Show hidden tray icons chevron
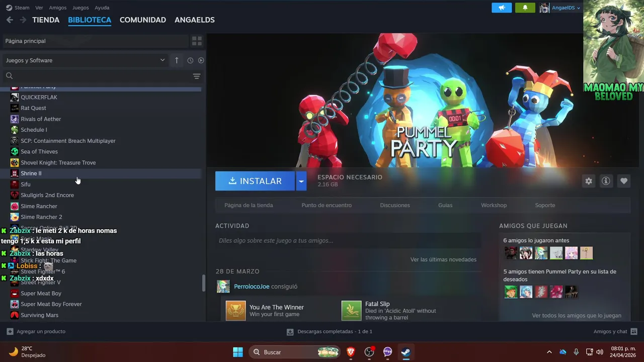 tap(549, 352)
